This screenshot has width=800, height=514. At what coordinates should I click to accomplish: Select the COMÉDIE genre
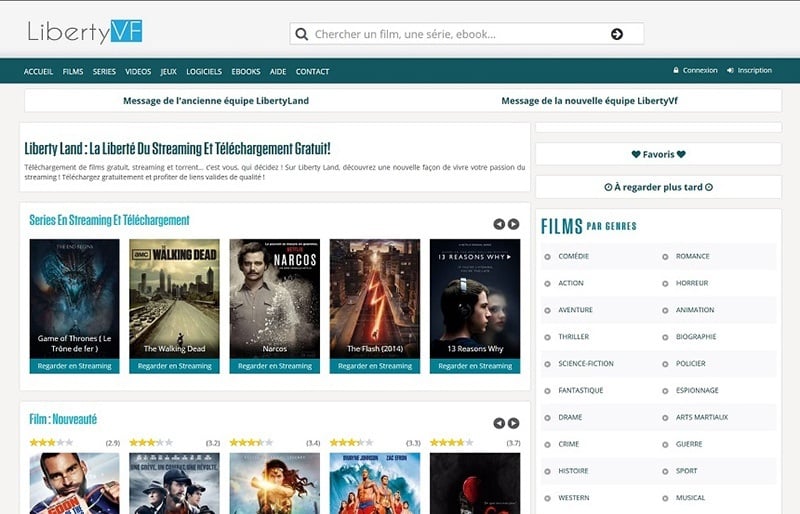click(573, 256)
